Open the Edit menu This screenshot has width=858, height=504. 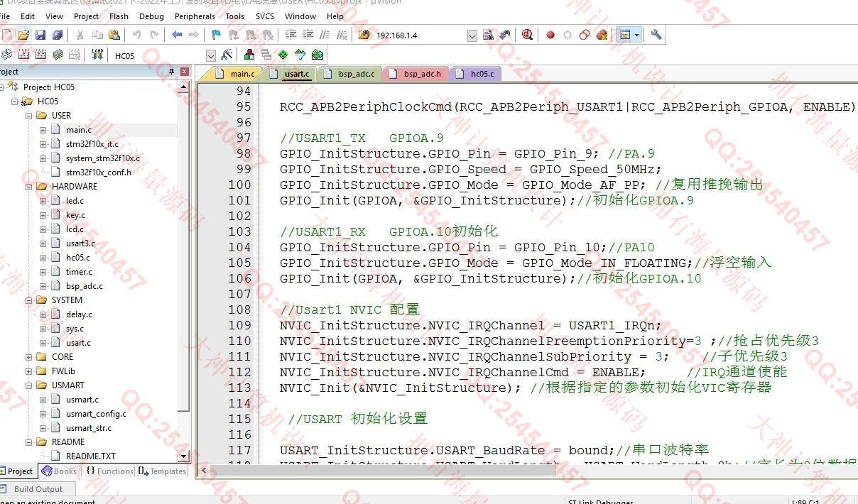pyautogui.click(x=28, y=16)
